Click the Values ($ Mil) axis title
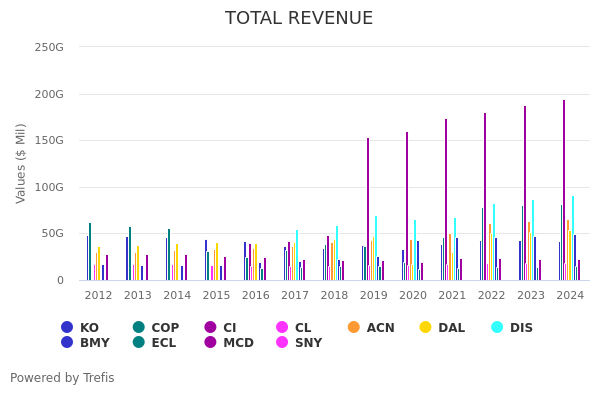Screen dimensions: 600x400 click(21, 163)
